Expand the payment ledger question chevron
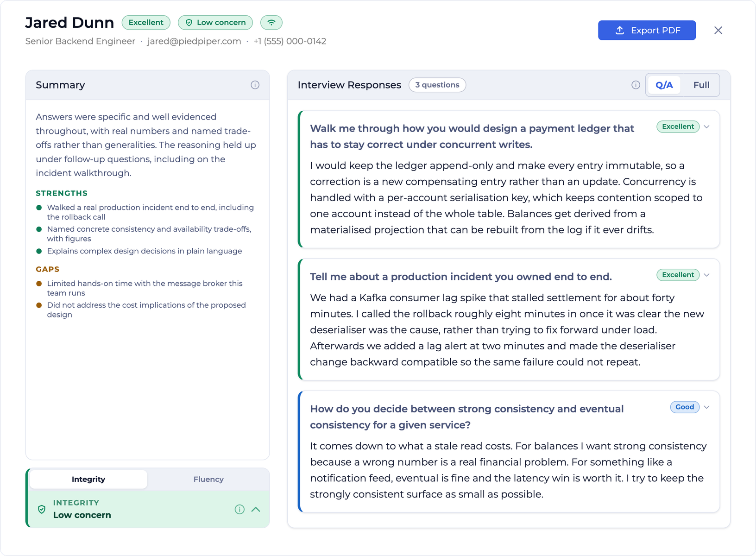Viewport: 756px width, 556px height. point(706,126)
